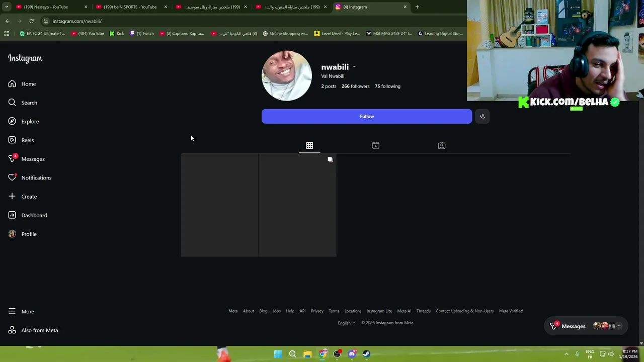Viewport: 644px width, 362px height.
Task: Open the Instagram Lite footer link
Action: [379, 311]
